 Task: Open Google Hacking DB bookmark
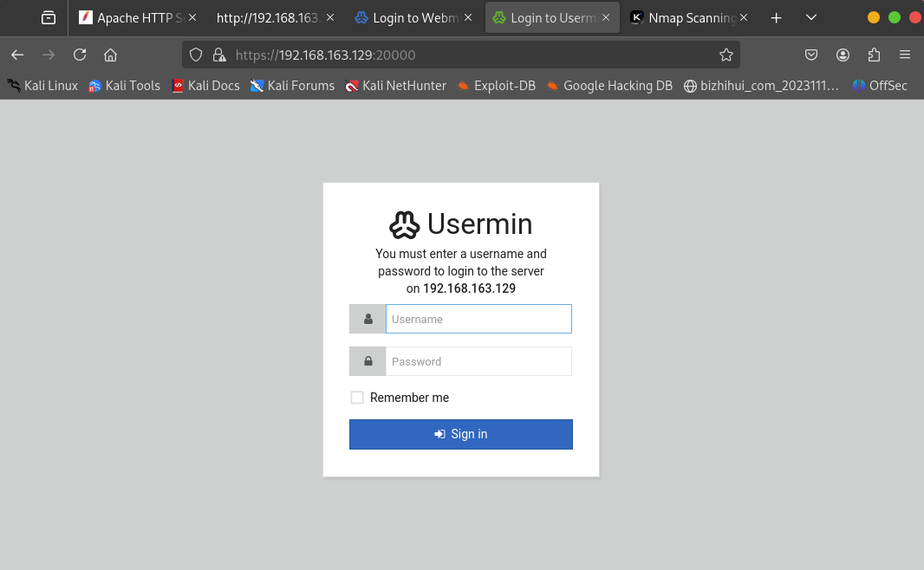pyautogui.click(x=610, y=86)
